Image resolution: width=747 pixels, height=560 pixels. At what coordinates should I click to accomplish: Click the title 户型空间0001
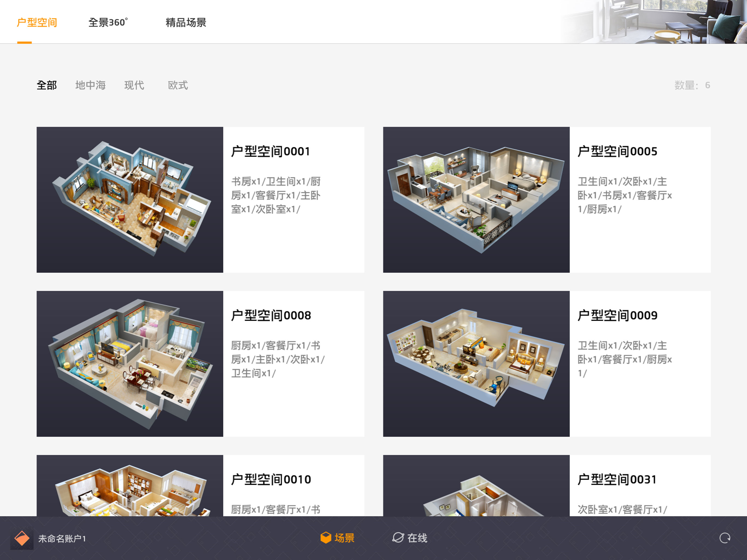click(x=270, y=151)
